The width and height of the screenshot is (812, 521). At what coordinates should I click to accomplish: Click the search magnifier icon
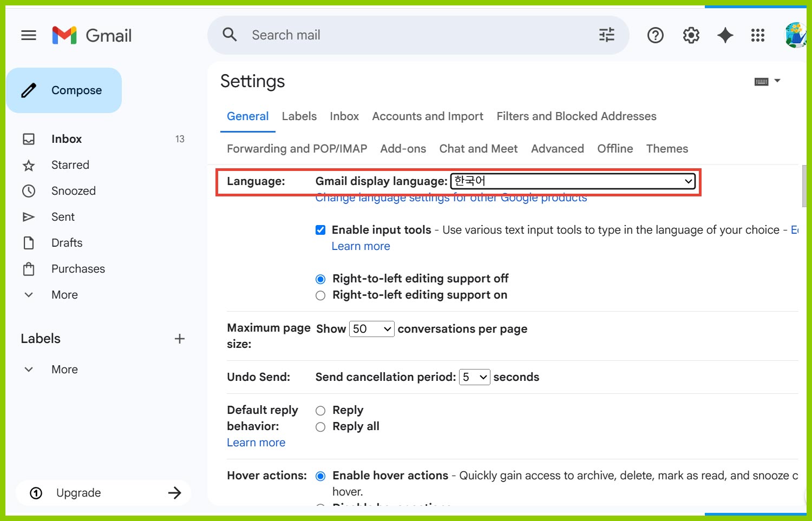[230, 35]
